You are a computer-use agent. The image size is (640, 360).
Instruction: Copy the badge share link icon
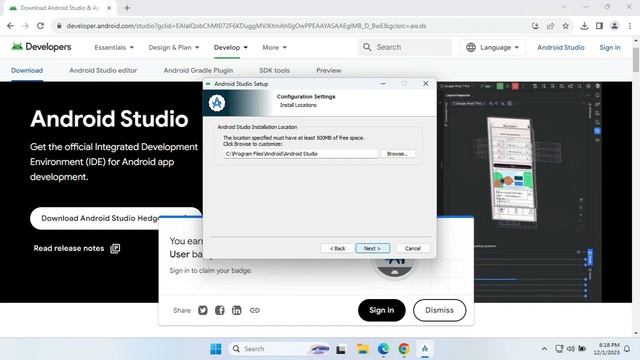tap(255, 310)
